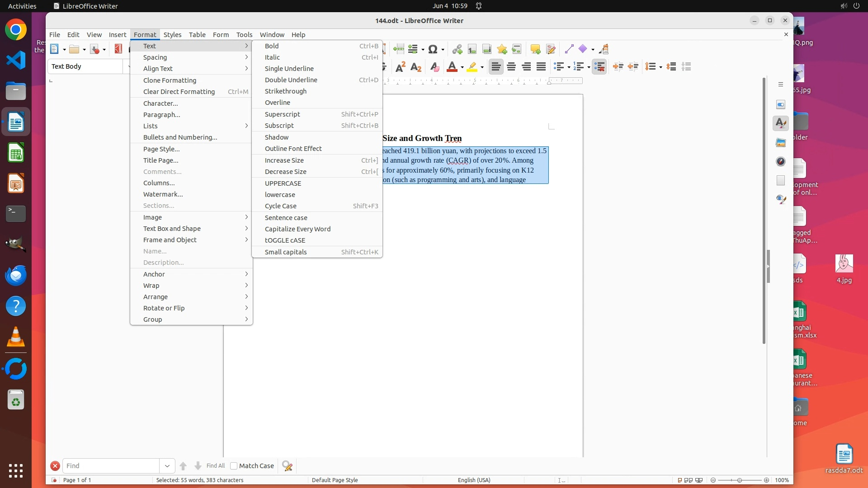
Task: Toggle Align Left paragraph button
Action: click(496, 67)
